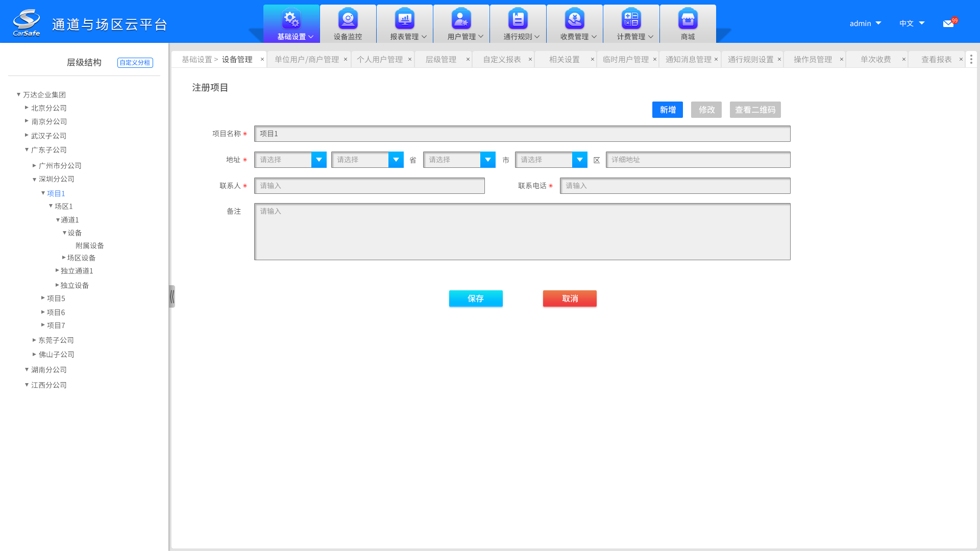980x551 pixels.
Task: Close the 通知消息管理 tab
Action: [x=716, y=59]
